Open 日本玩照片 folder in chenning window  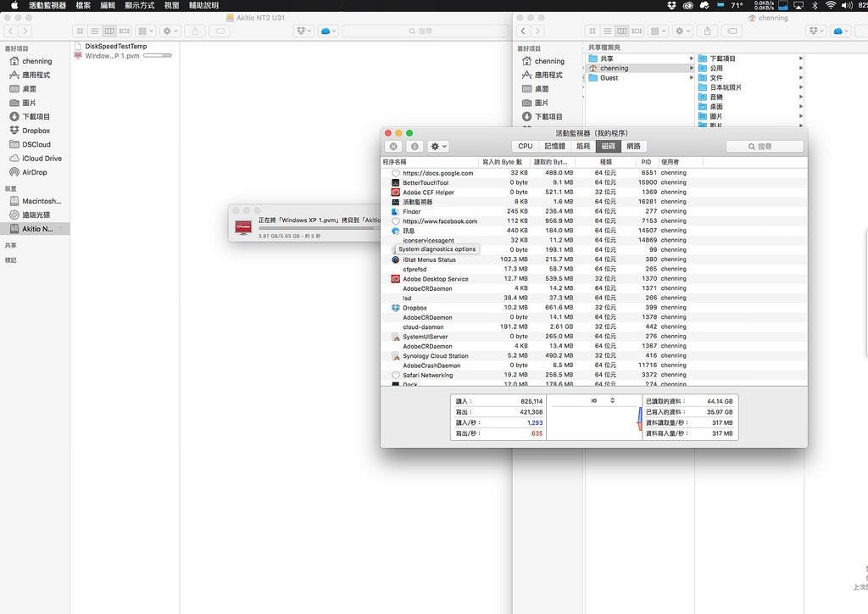(749, 87)
